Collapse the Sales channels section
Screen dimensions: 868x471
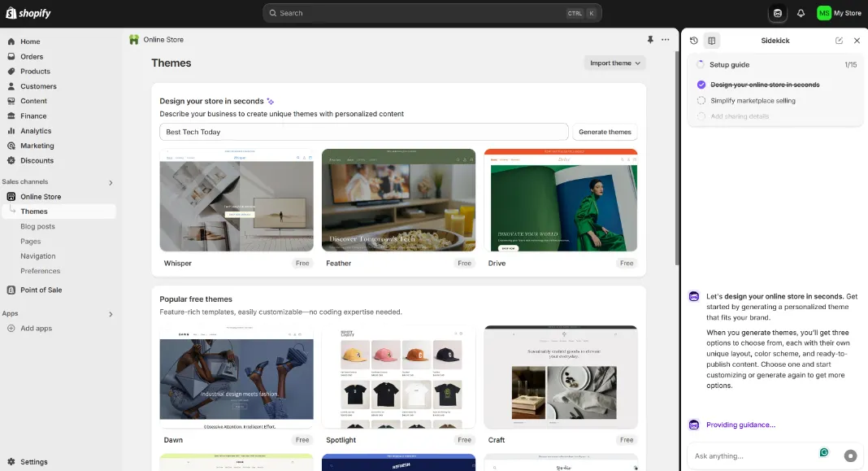click(x=111, y=182)
